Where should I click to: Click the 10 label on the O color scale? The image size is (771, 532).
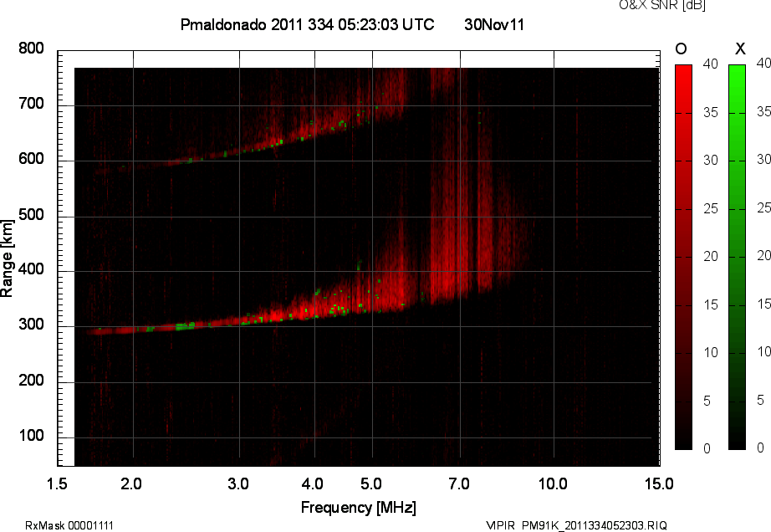pos(711,352)
